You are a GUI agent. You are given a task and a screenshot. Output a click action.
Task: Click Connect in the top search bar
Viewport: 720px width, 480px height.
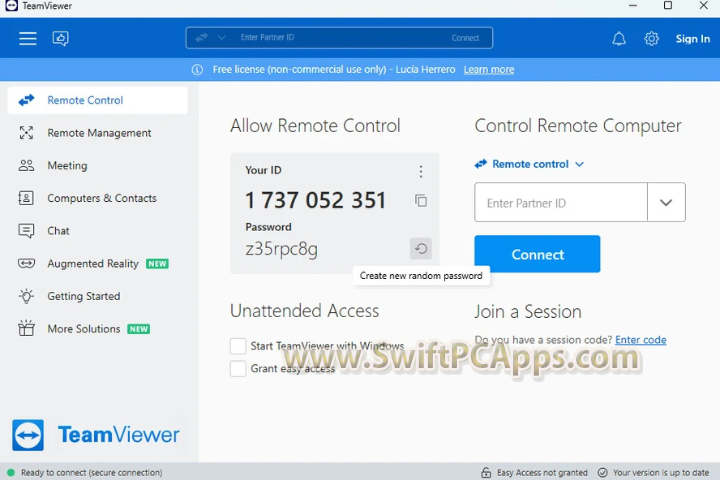click(465, 38)
